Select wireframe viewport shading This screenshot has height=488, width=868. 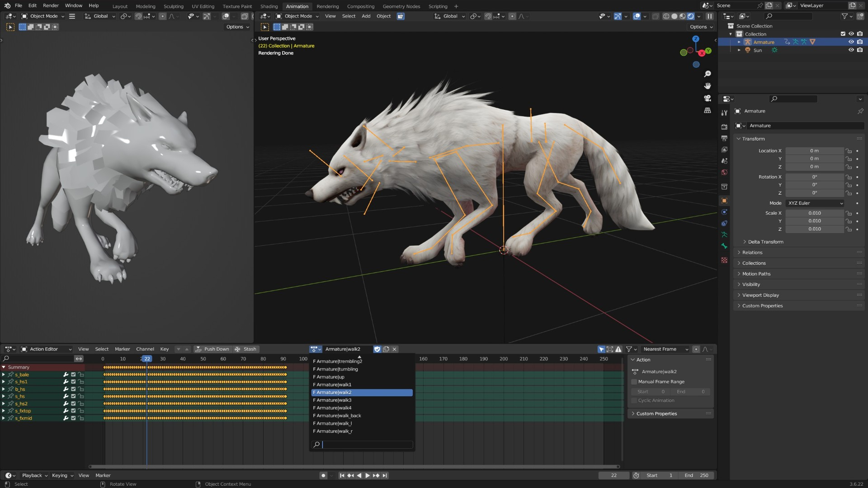[666, 16]
